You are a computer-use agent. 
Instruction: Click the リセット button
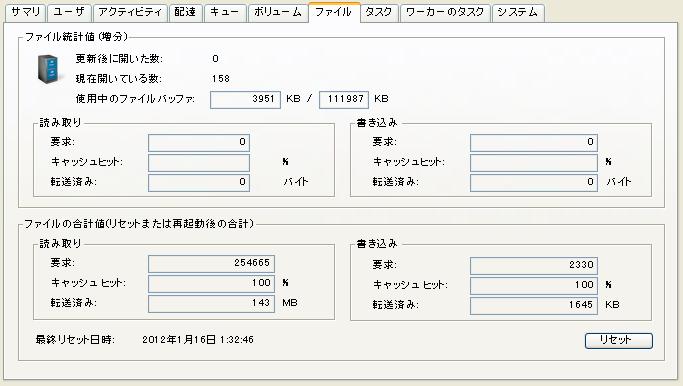coord(619,340)
